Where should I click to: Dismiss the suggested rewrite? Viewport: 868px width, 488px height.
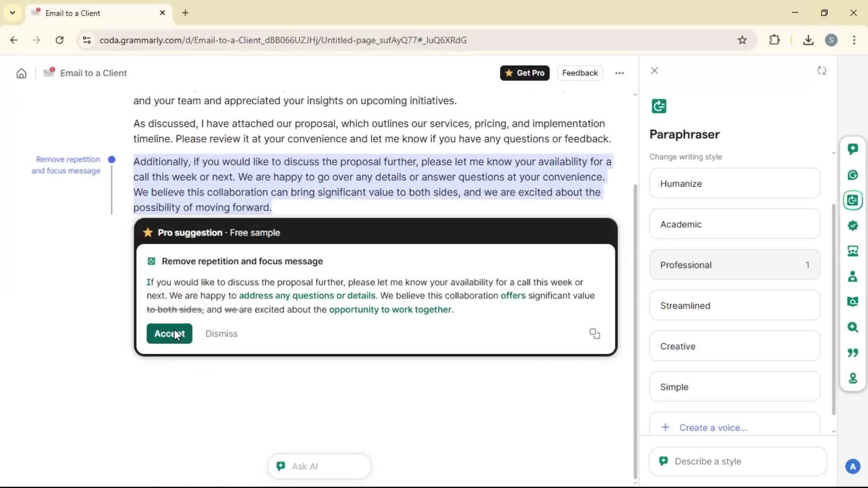[x=221, y=333]
